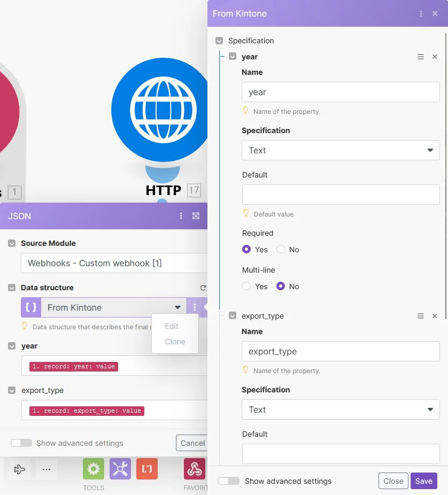This screenshot has width=448, height=495.
Task: Set Multi-line to Yes for year
Action: [x=246, y=287]
